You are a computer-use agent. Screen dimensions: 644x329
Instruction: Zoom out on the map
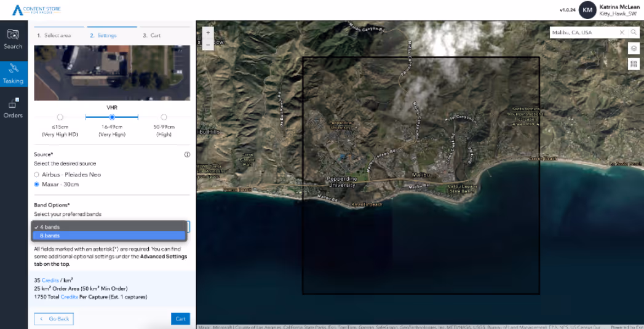(x=208, y=44)
